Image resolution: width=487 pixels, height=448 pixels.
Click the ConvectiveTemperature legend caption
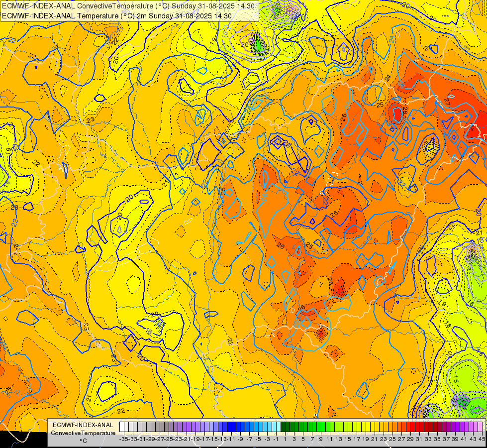(x=83, y=433)
